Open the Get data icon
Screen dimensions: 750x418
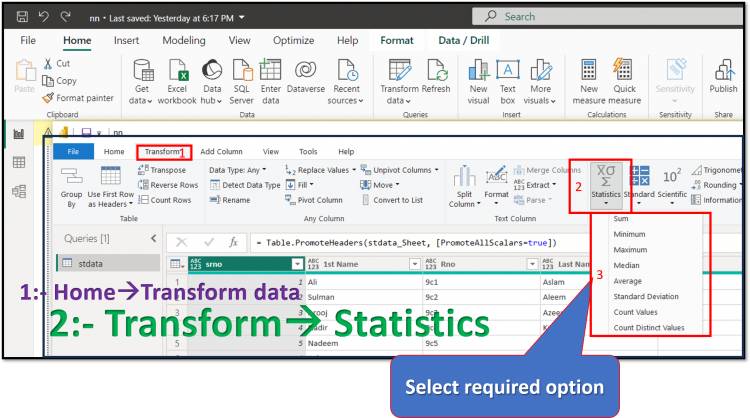coord(143,70)
